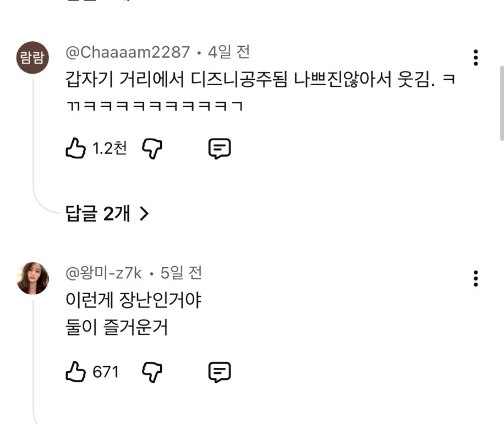Tap thumbs-up icon on @왕미-z7k's comment
The width and height of the screenshot is (504, 424).
tap(76, 372)
